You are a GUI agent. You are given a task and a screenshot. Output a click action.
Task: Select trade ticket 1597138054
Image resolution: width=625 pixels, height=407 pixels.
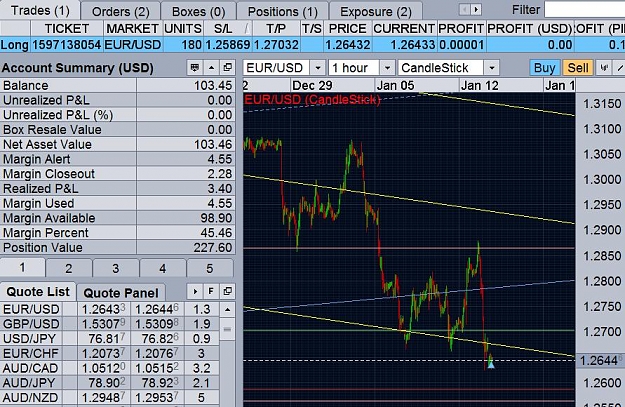tap(67, 45)
